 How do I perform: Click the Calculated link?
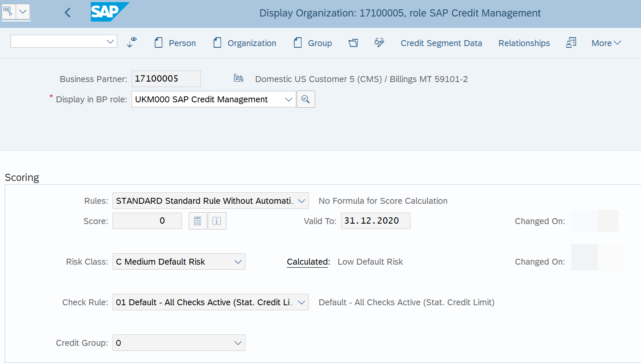[308, 262]
